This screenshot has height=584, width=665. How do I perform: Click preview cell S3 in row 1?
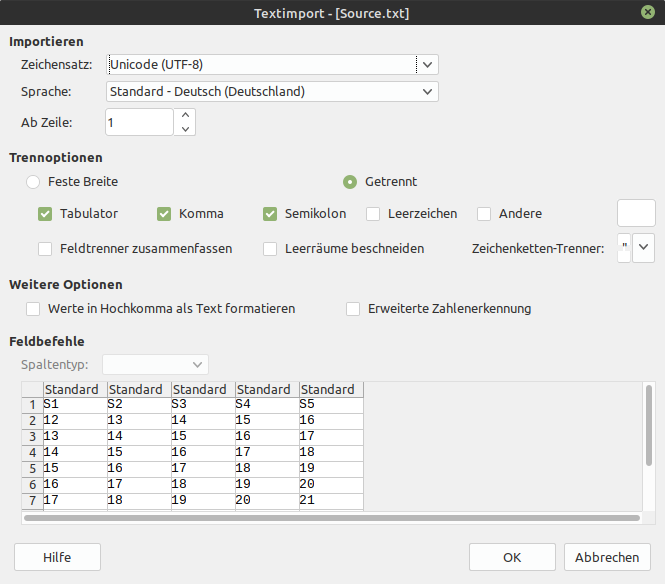tap(204, 405)
